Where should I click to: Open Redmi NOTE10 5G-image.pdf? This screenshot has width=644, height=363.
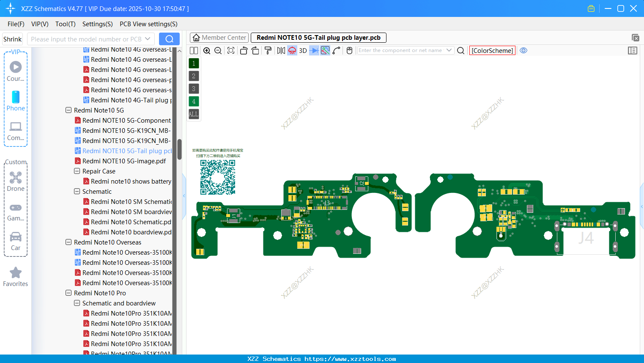tap(121, 161)
